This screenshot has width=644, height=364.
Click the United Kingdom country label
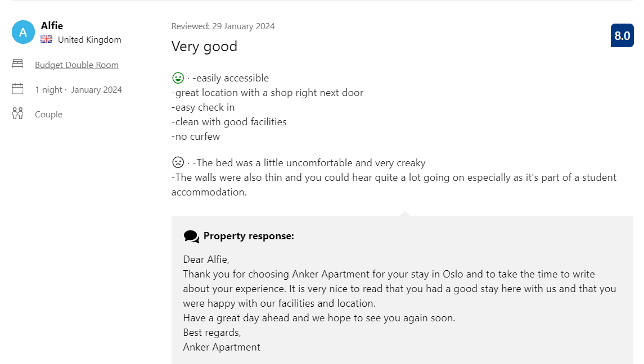click(x=90, y=40)
